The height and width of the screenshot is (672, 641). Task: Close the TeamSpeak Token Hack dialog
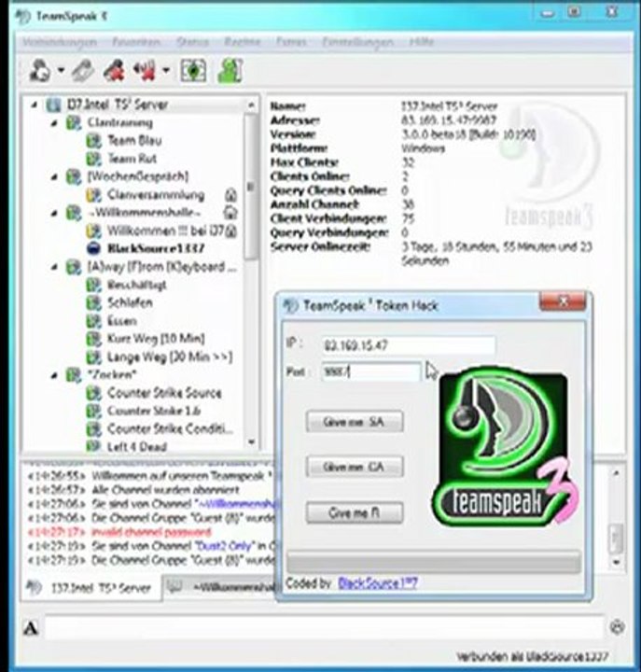pos(563,301)
